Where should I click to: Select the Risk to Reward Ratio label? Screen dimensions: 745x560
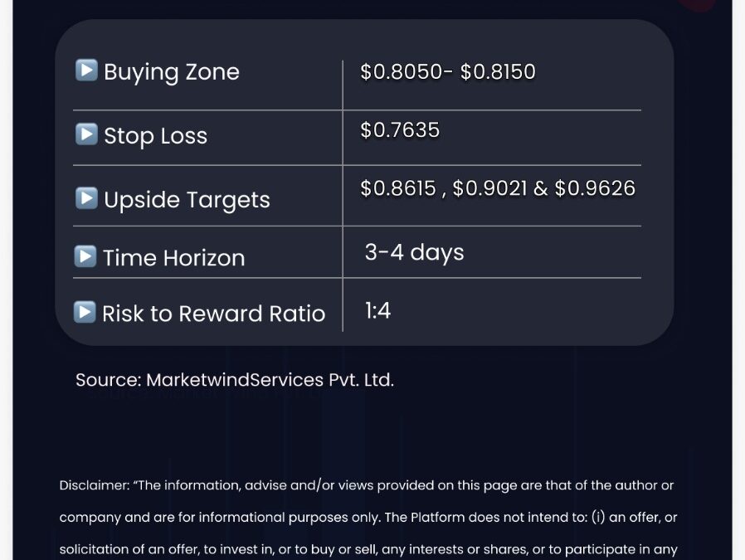(214, 314)
